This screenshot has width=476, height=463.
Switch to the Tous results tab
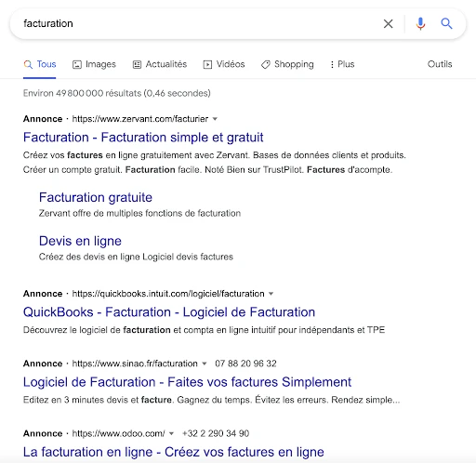pos(40,64)
